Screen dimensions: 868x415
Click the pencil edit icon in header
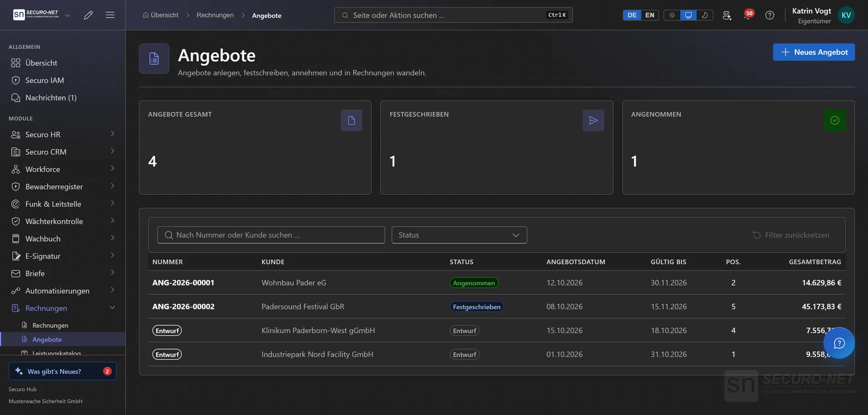point(89,15)
